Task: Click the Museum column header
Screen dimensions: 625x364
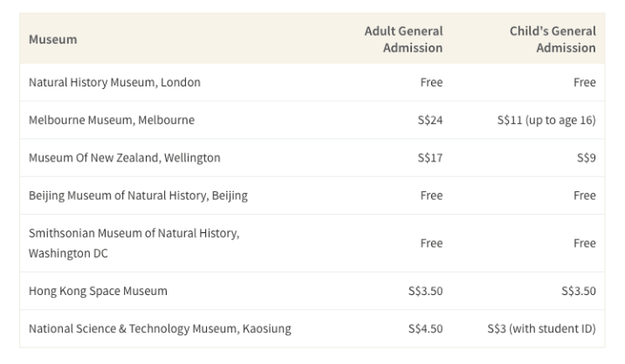Action: click(52, 39)
